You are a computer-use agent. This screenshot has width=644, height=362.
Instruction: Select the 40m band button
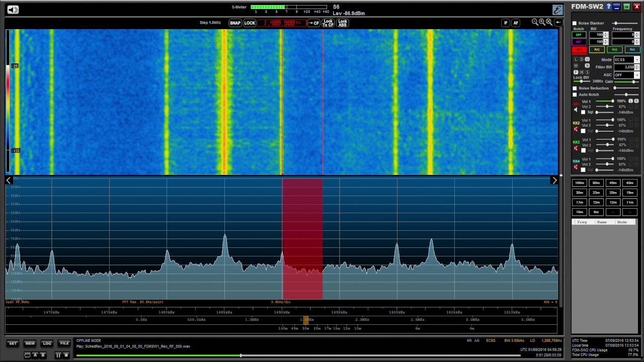630,183
